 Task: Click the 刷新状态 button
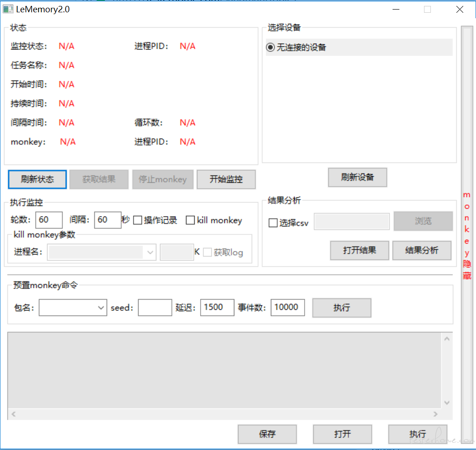point(37,179)
